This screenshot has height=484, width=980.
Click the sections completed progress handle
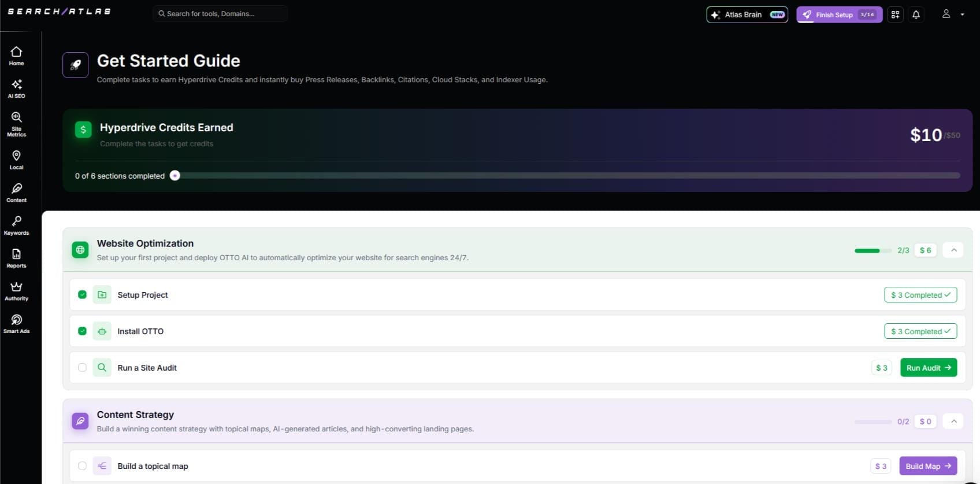coord(175,176)
